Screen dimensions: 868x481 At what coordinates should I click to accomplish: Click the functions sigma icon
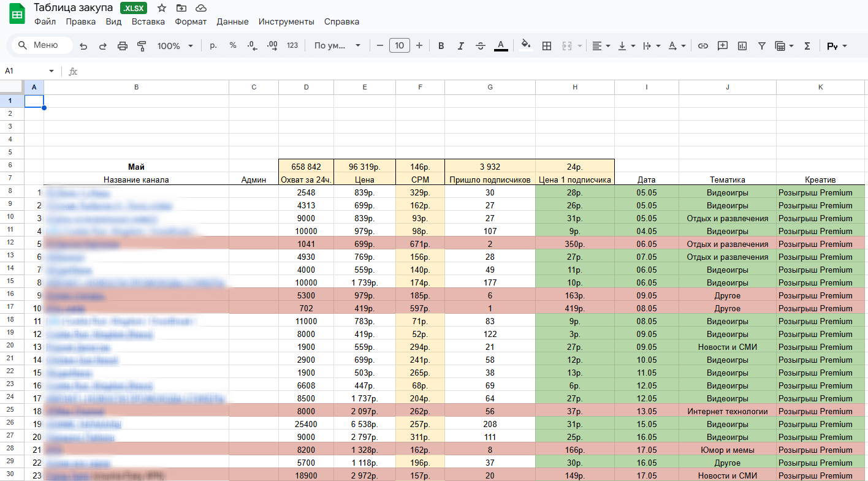807,46
